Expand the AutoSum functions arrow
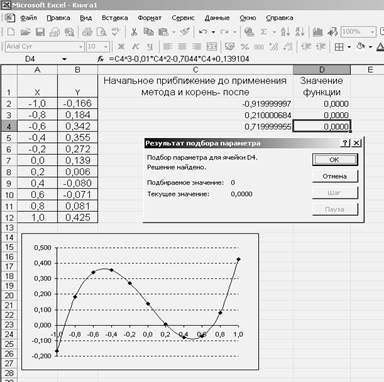The height and width of the screenshot is (382, 384). (274, 32)
